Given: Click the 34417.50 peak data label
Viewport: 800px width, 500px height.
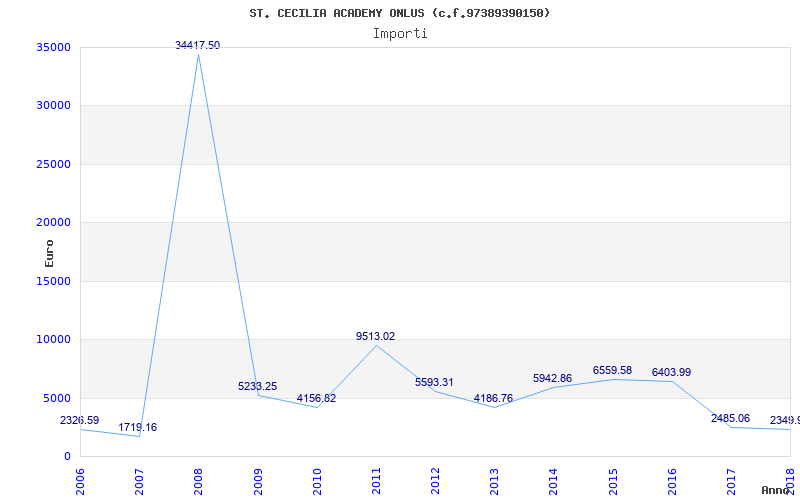Looking at the screenshot, I should (197, 45).
